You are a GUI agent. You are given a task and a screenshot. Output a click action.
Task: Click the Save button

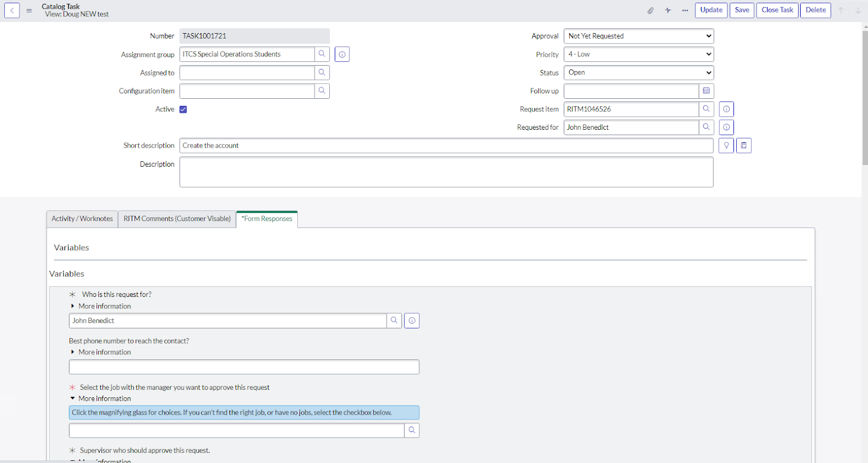[x=742, y=10]
